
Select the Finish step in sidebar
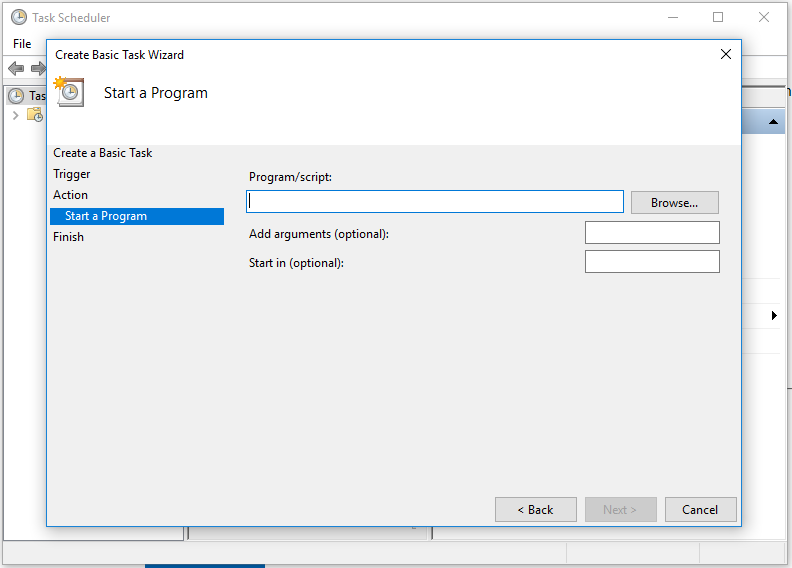coord(68,237)
